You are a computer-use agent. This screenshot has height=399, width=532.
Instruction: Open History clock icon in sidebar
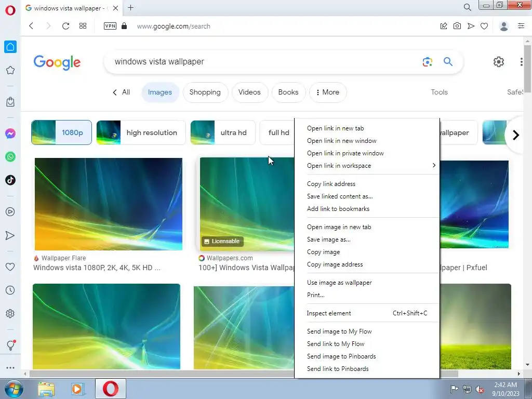[x=10, y=290]
